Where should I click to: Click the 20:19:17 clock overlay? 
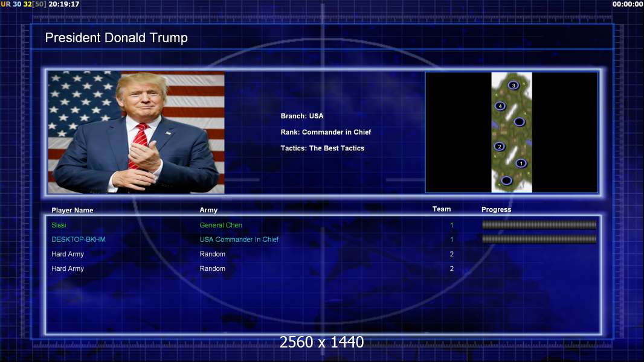pos(63,4)
